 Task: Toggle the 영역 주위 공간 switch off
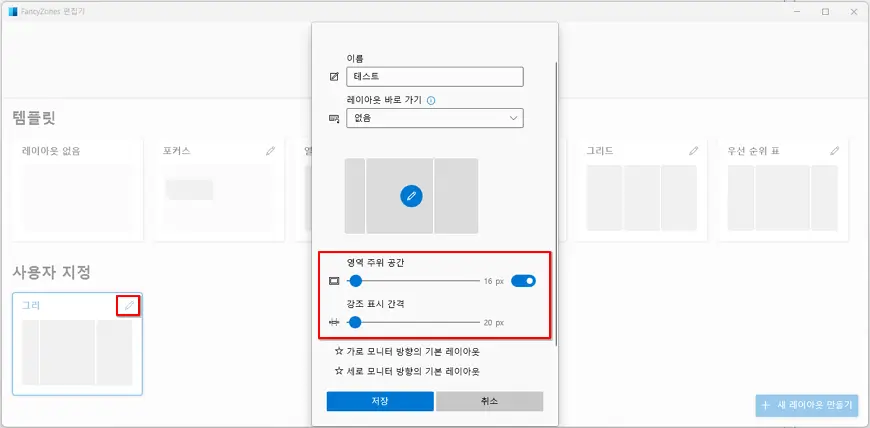(523, 281)
